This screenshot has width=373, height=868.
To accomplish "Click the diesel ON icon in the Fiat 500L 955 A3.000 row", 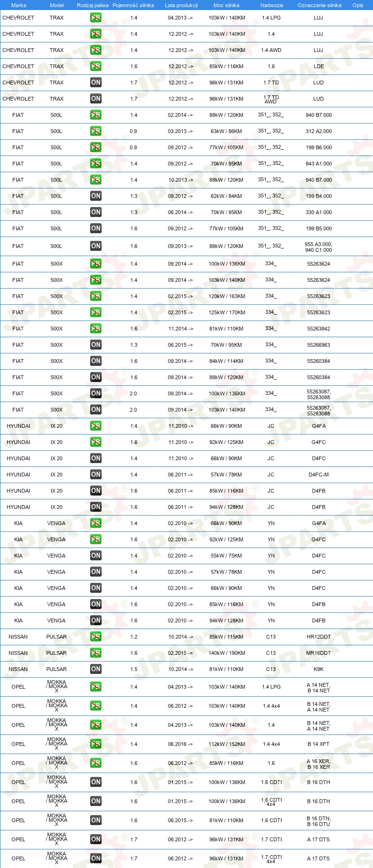I will [x=96, y=246].
